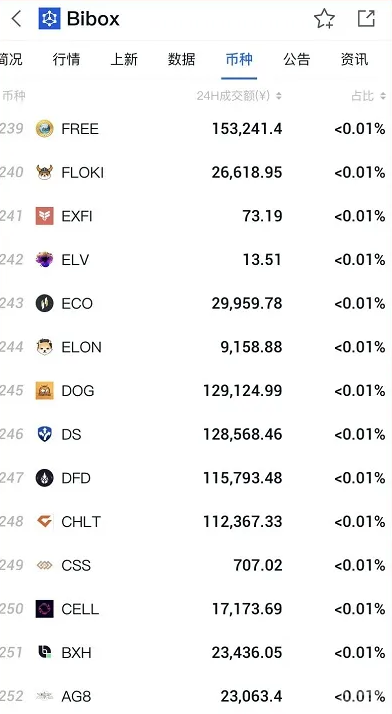Sort by 24H成交额 column arrows
The image size is (392, 714).
click(279, 96)
